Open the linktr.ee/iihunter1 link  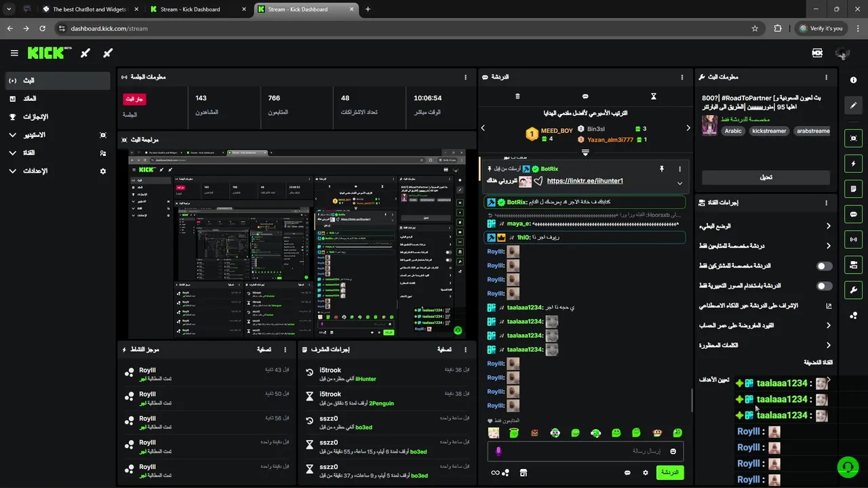585,181
